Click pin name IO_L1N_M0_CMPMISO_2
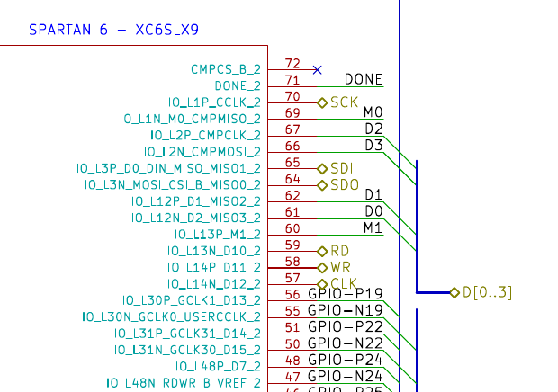 (190, 119)
